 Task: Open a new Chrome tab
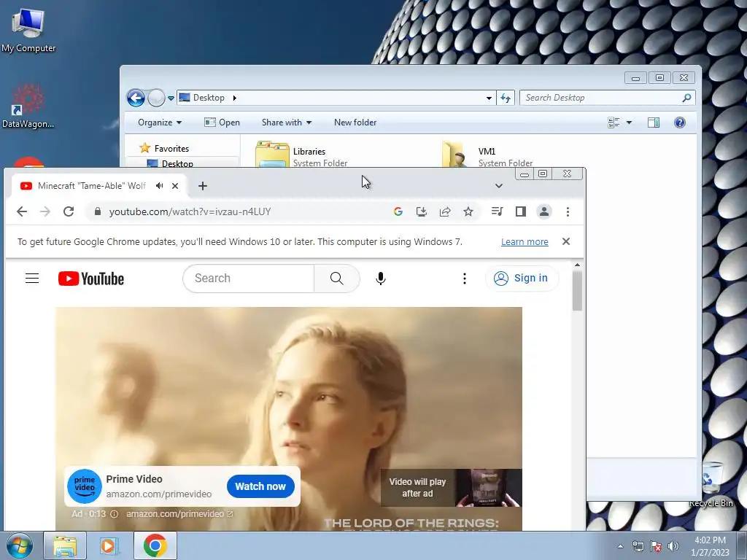click(x=203, y=186)
